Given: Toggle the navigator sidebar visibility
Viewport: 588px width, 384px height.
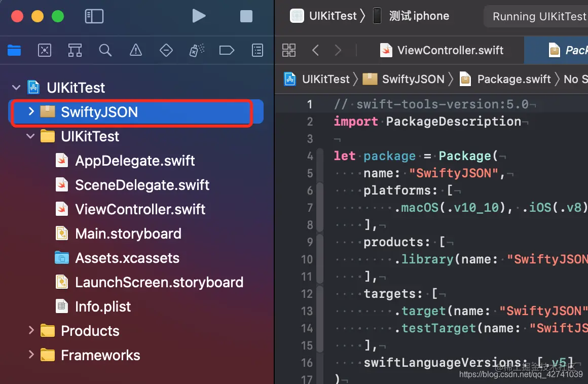Looking at the screenshot, I should pyautogui.click(x=94, y=16).
